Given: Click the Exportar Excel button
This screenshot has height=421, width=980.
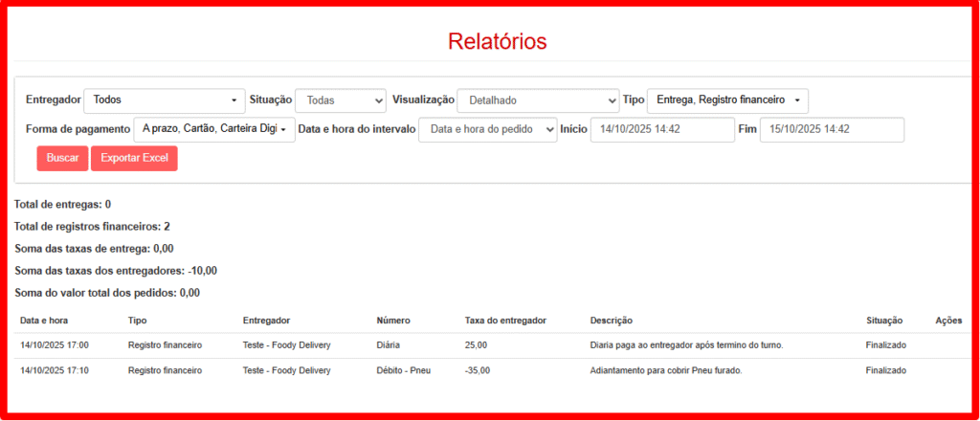Looking at the screenshot, I should 134,158.
